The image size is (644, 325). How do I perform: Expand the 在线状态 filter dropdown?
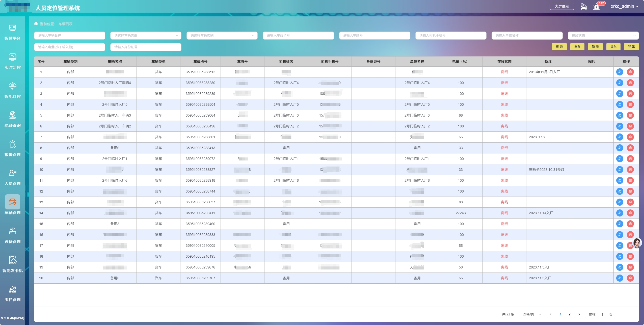tap(603, 36)
